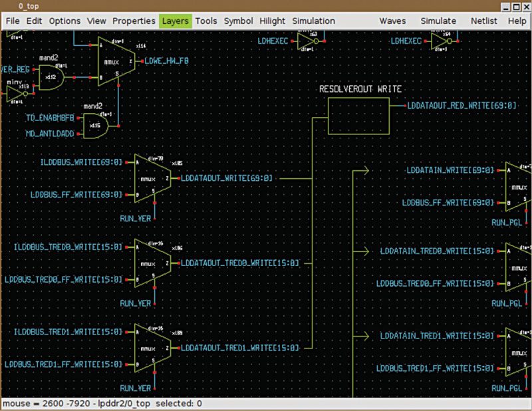Open the Layers menu
This screenshot has width=532, height=411.
[x=176, y=21]
